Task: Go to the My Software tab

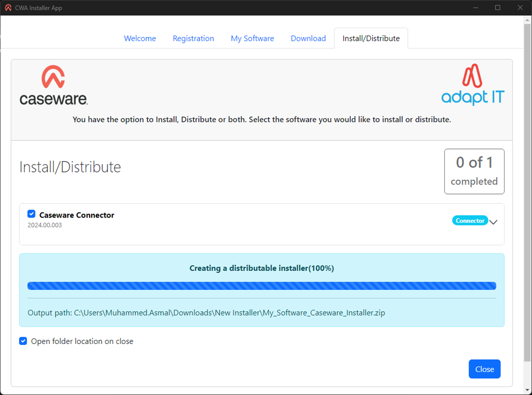Action: (x=252, y=38)
